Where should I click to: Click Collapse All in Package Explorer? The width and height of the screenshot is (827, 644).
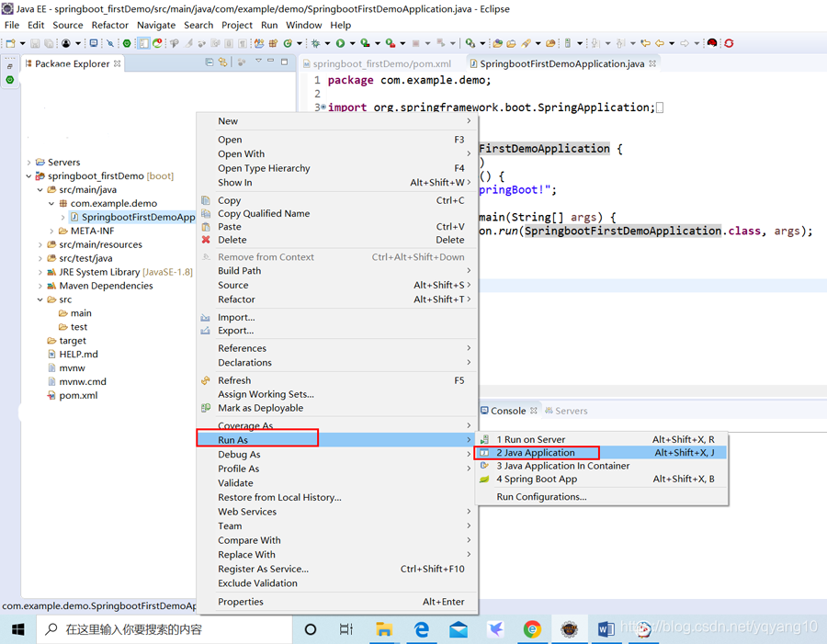click(x=210, y=62)
